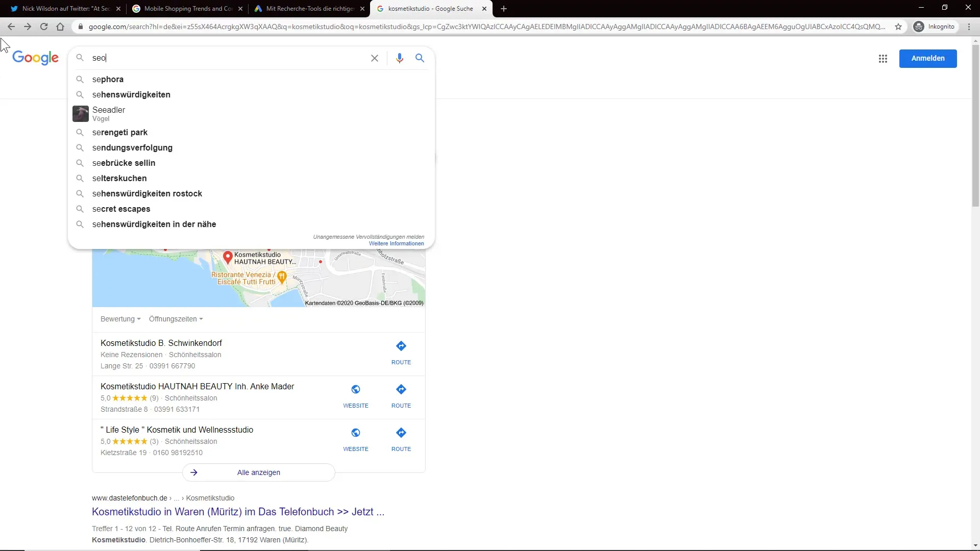
Task: Open a new browser tab
Action: pyautogui.click(x=504, y=9)
